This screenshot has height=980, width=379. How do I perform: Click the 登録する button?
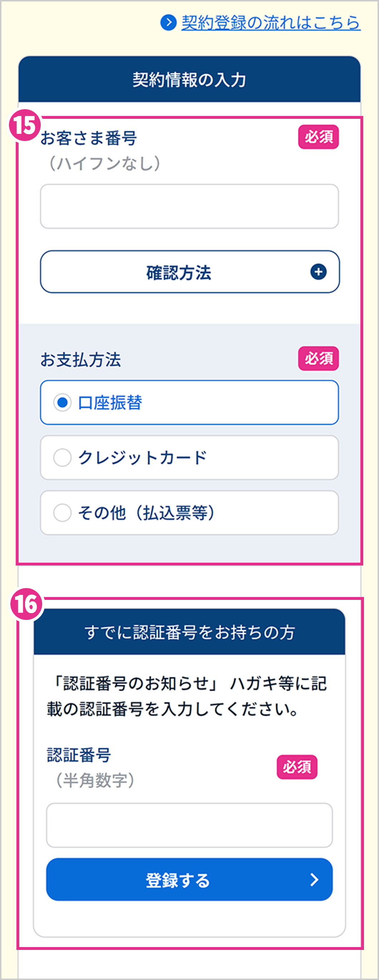(x=189, y=879)
